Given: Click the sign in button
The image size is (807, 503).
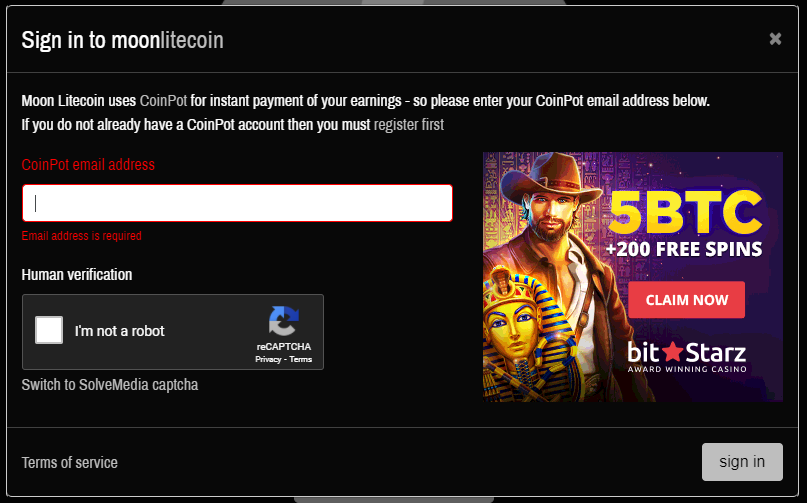Looking at the screenshot, I should click(742, 462).
